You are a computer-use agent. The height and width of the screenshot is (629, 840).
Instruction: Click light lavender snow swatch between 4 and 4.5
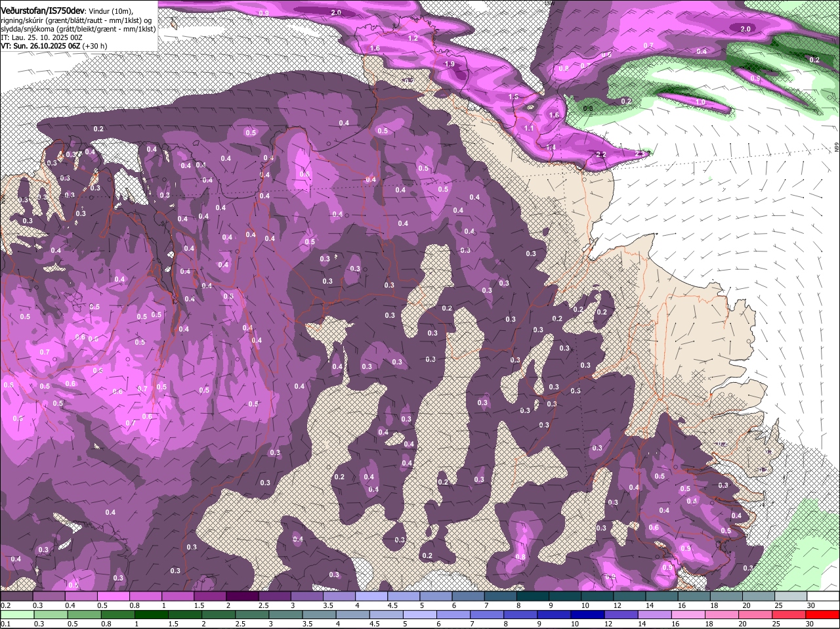tap(372, 596)
